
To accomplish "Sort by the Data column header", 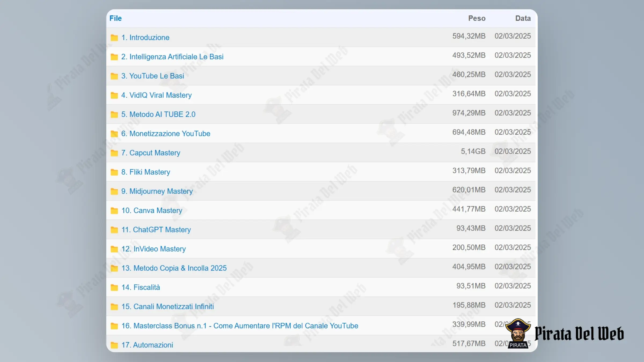I will coord(523,18).
